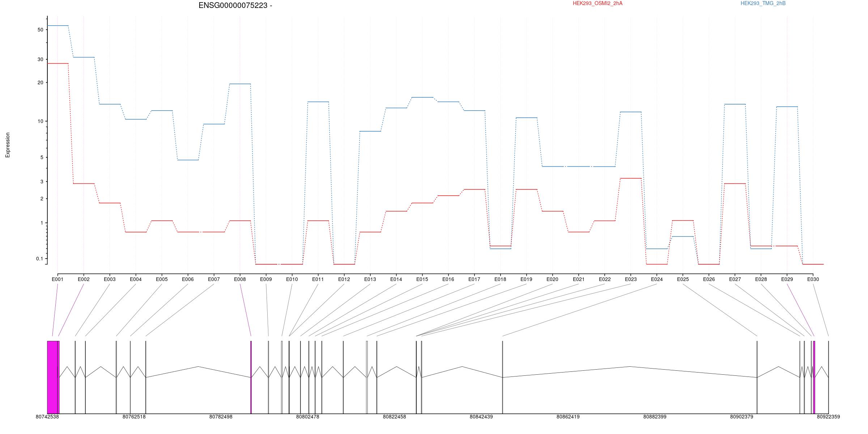Click y-axis tick value 5

pos(42,157)
